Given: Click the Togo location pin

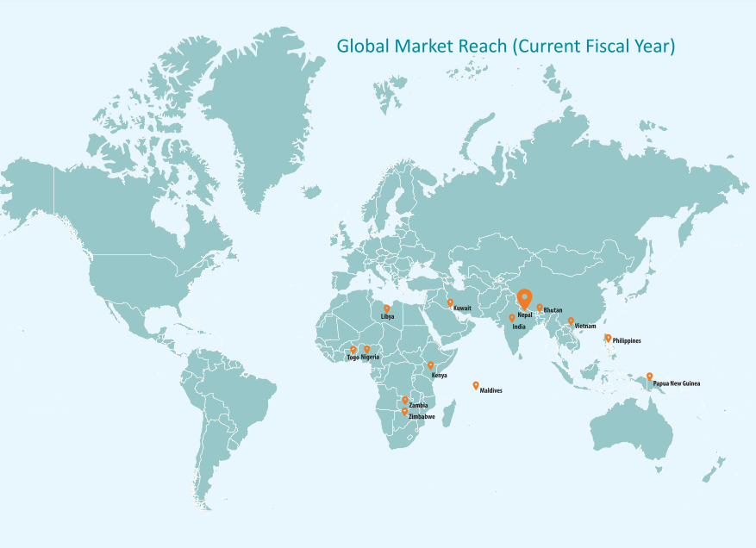Looking at the screenshot, I should [x=353, y=351].
